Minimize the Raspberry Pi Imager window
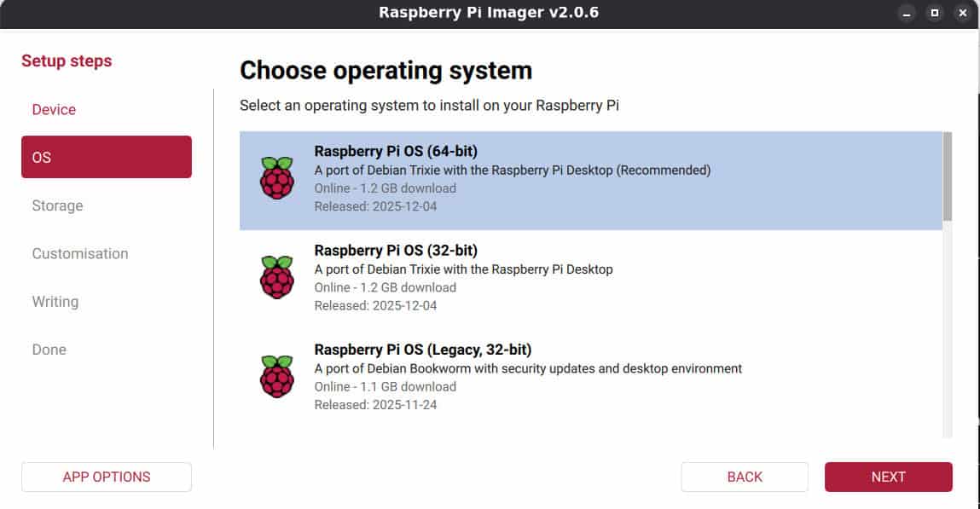Image resolution: width=980 pixels, height=509 pixels. point(906,14)
